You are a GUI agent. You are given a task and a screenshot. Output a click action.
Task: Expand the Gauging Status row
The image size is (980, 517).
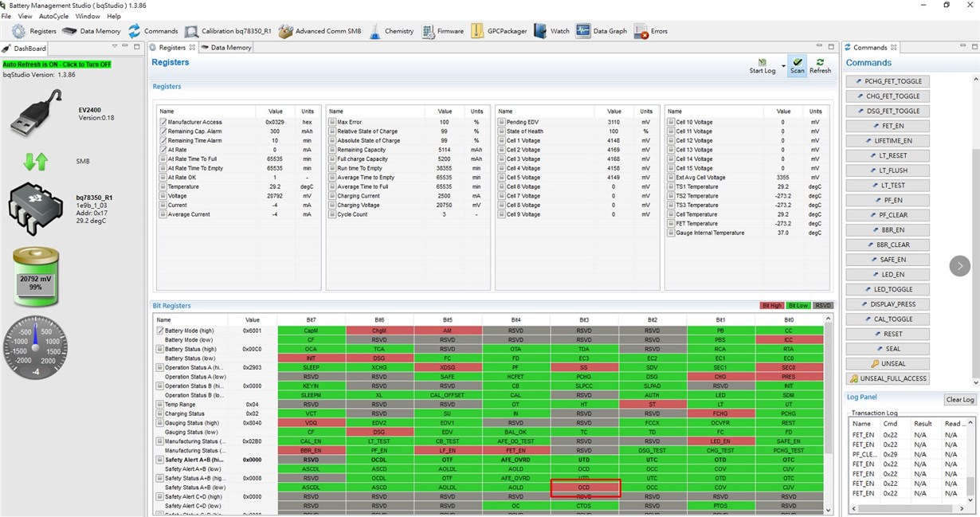pos(161,423)
